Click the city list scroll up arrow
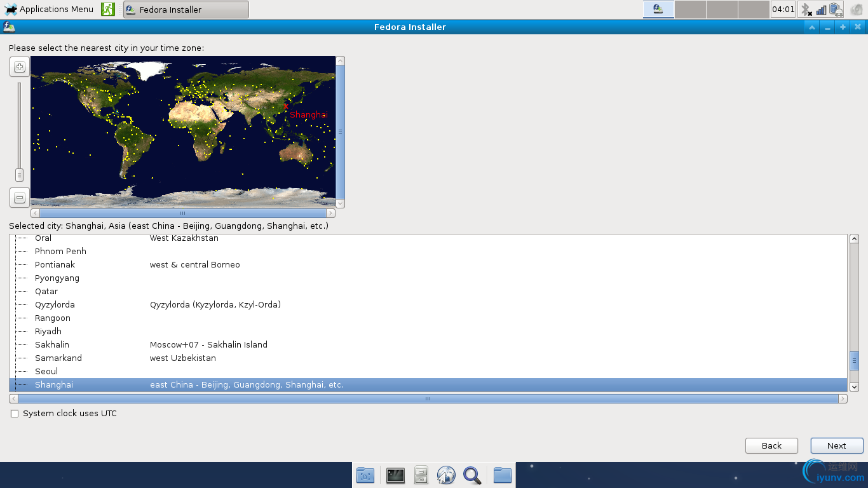The height and width of the screenshot is (488, 868). click(855, 239)
